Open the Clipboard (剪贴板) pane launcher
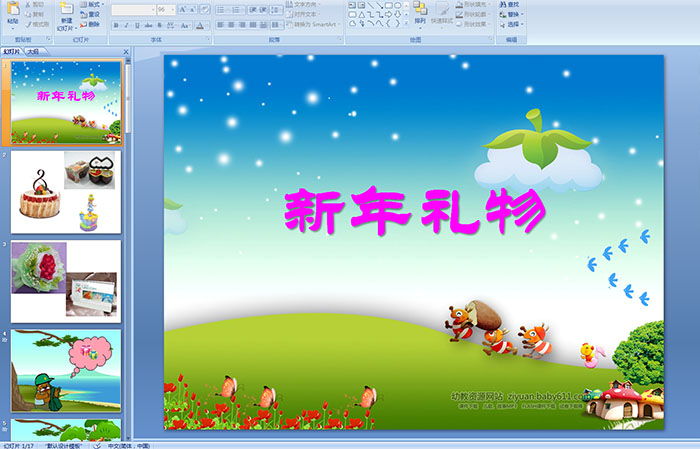The height and width of the screenshot is (449, 700). click(x=49, y=39)
